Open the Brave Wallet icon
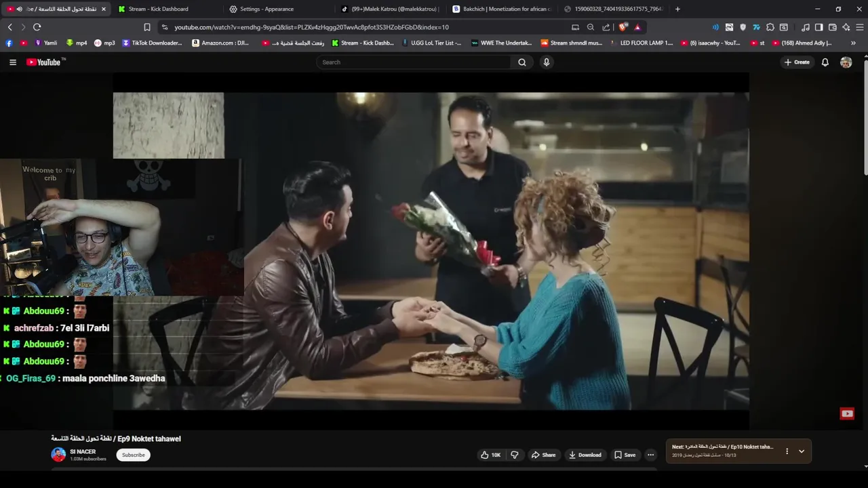 click(x=832, y=27)
